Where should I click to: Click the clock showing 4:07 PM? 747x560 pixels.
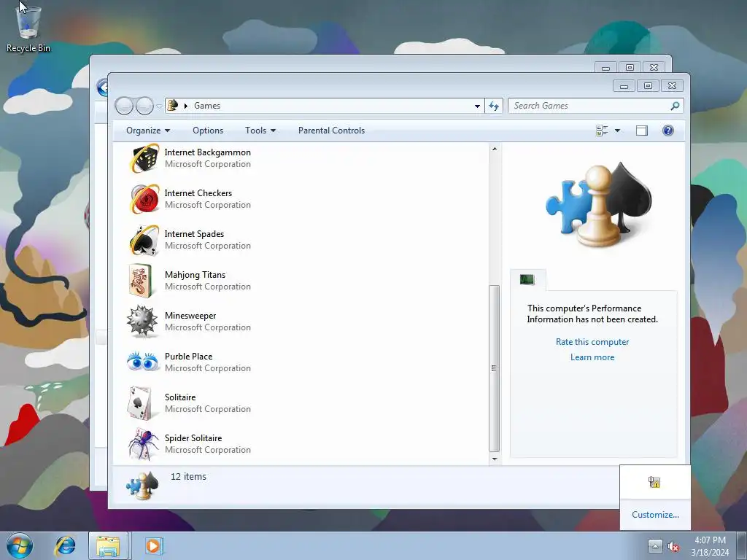[x=710, y=540]
